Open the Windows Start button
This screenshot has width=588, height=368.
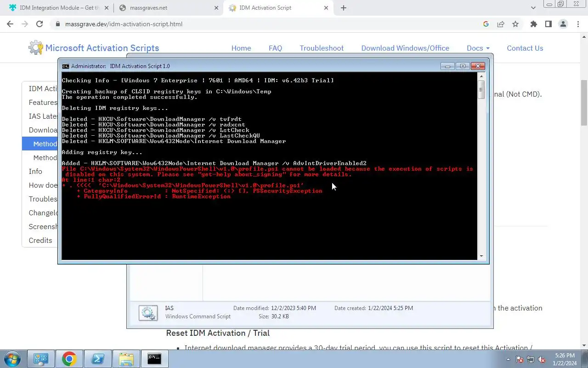(x=11, y=359)
